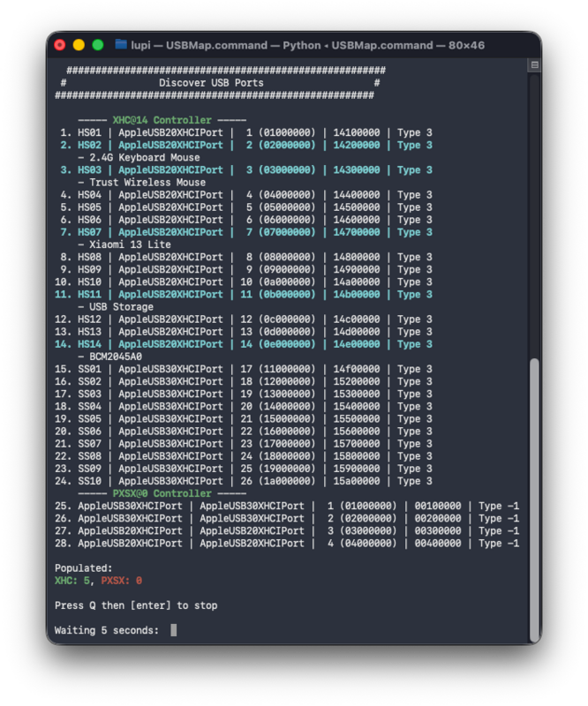Click the red "PXSX: 0" count
Image resolution: width=588 pixels, height=706 pixels.
pyautogui.click(x=122, y=581)
